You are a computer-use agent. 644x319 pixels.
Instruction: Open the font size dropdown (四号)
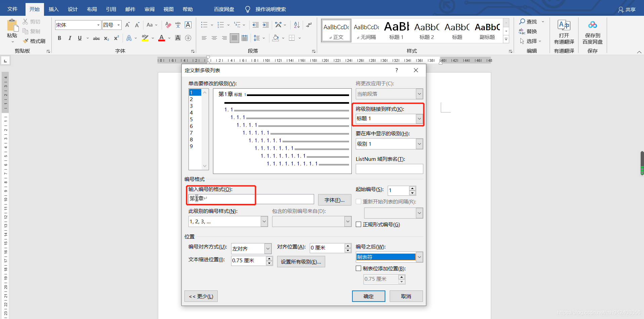pos(118,25)
